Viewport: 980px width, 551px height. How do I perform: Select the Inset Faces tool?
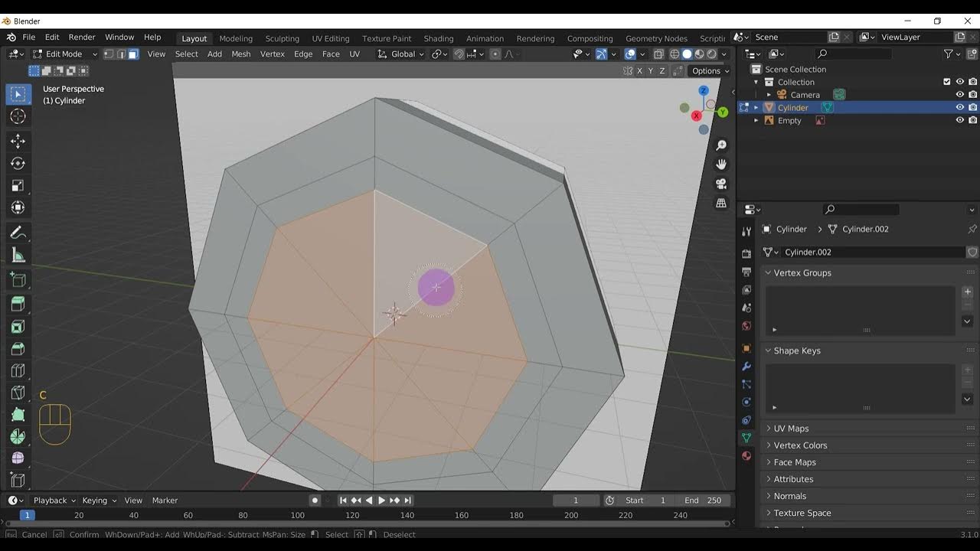point(18,327)
